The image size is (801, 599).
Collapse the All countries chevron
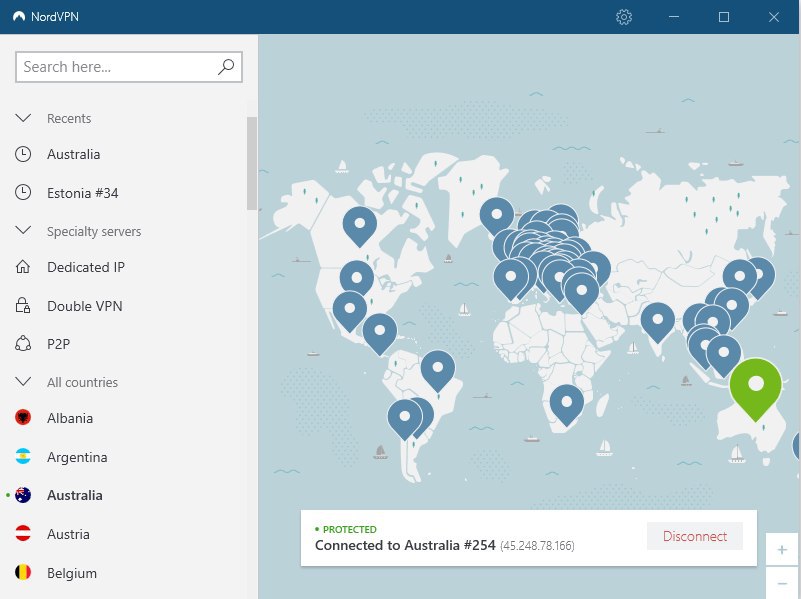pyautogui.click(x=23, y=381)
